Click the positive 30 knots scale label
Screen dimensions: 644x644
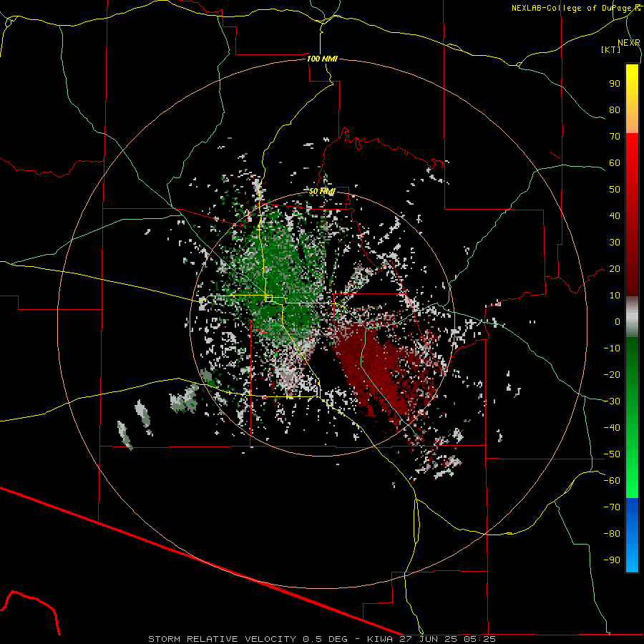pyautogui.click(x=615, y=243)
